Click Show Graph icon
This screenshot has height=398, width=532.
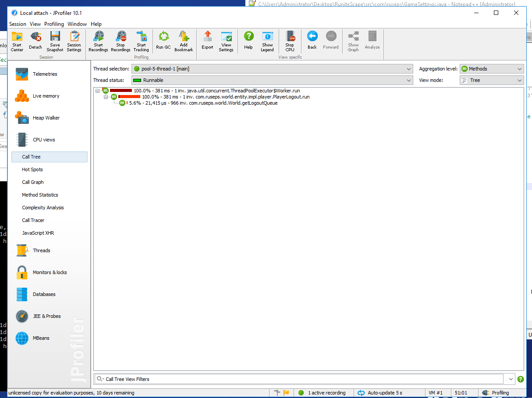pos(353,41)
